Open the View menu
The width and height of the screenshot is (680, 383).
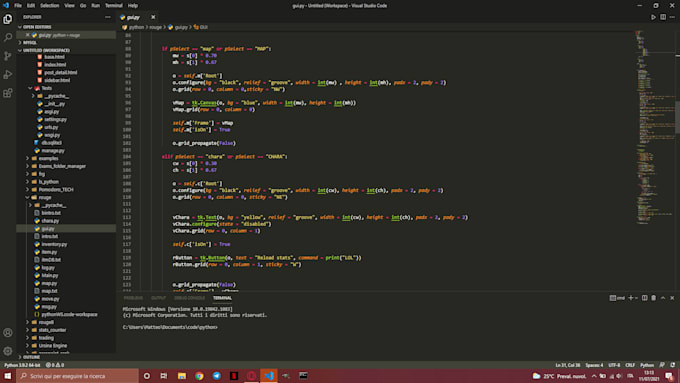[x=69, y=6]
